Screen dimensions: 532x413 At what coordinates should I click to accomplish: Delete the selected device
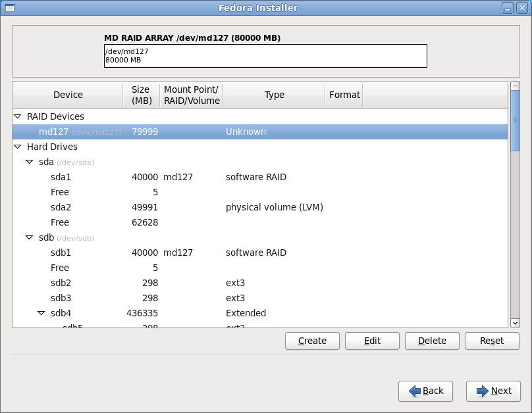pos(432,341)
